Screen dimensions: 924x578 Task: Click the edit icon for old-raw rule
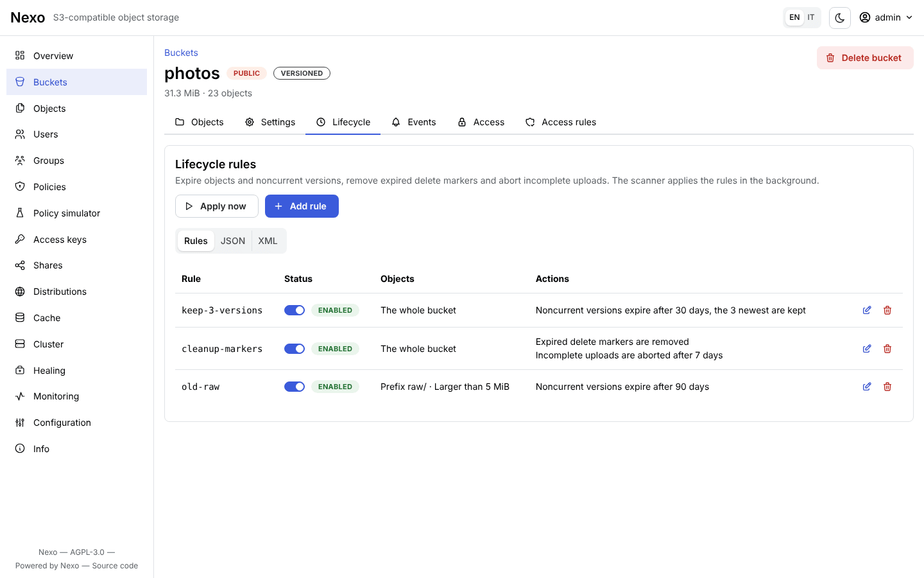pos(867,387)
